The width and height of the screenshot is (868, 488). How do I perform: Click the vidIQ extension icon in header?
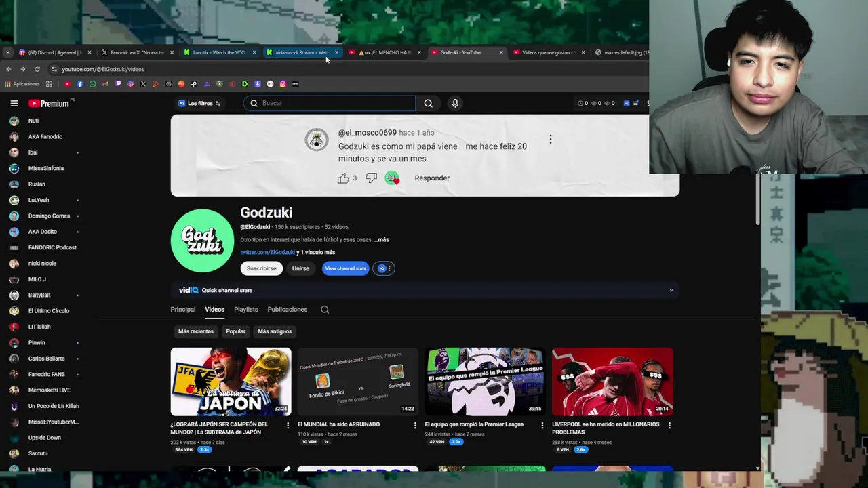click(627, 103)
